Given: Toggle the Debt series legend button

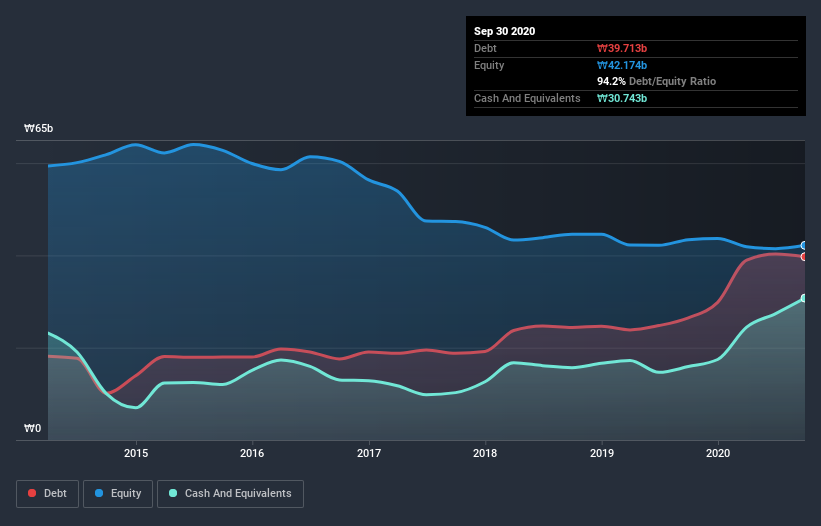Looking at the screenshot, I should pos(48,494).
